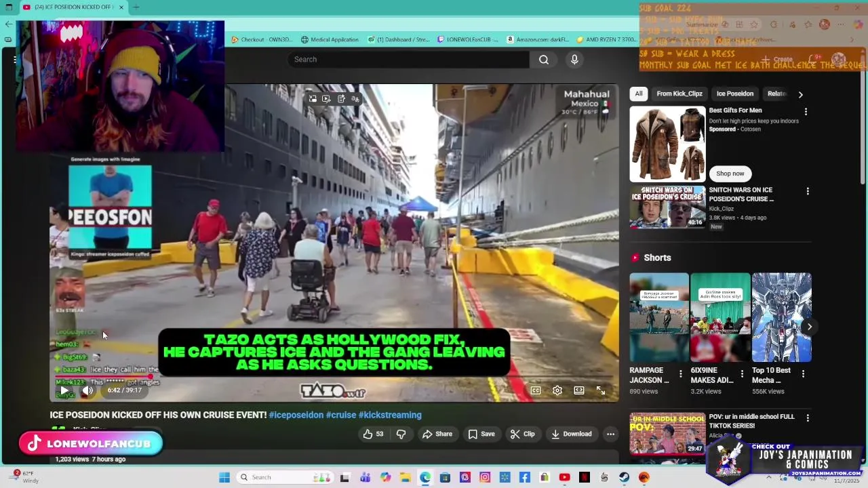868x488 pixels.
Task: Show more filter chips with right arrow
Action: point(801,94)
